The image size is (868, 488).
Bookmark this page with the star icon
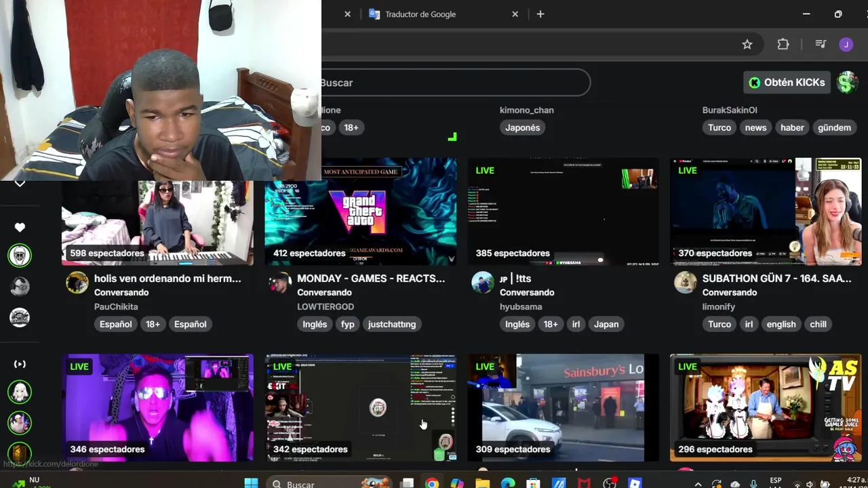tap(747, 44)
